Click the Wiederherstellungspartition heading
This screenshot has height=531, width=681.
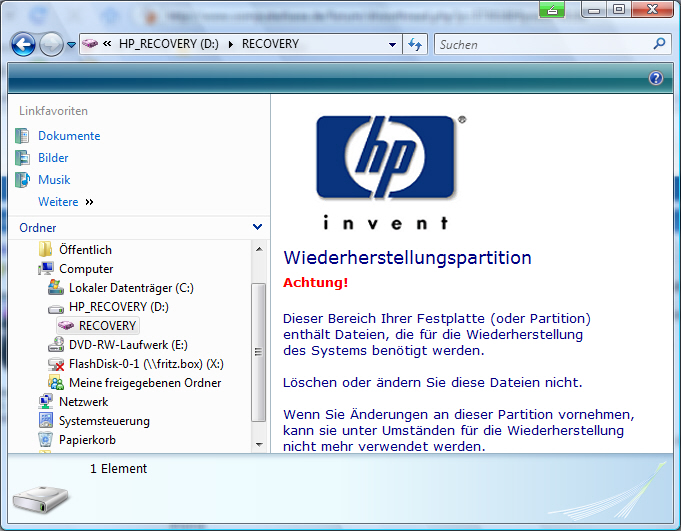[407, 258]
